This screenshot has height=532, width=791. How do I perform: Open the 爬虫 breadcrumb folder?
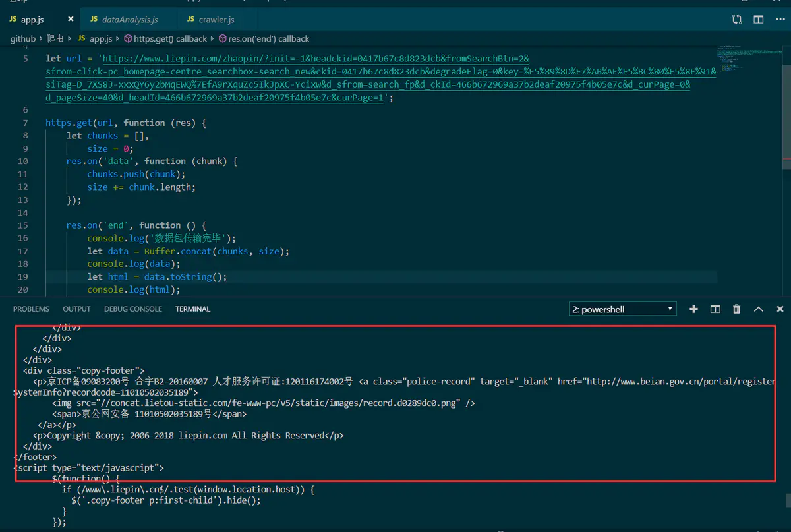tap(55, 39)
